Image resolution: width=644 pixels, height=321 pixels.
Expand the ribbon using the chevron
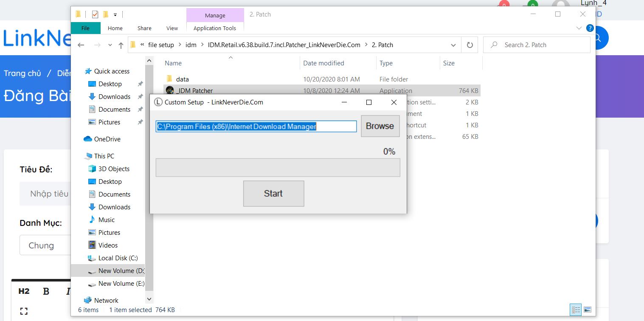pyautogui.click(x=579, y=28)
